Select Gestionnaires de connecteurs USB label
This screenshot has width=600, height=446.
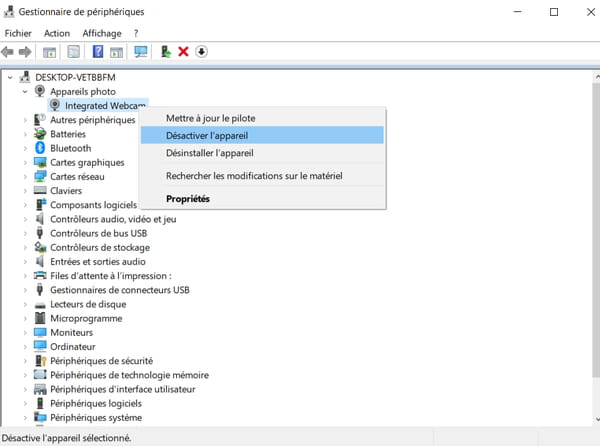[x=120, y=290]
